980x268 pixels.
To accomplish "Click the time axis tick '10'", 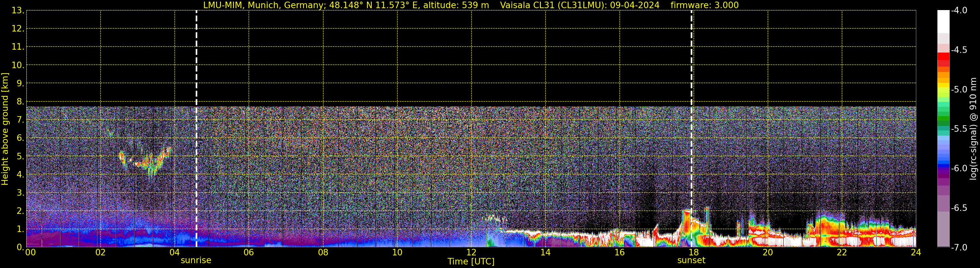I will 397,252.
